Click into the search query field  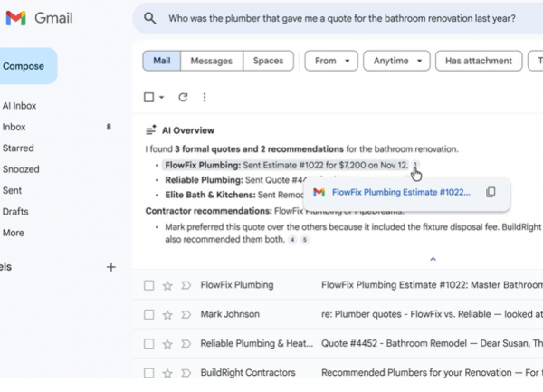[x=344, y=18]
